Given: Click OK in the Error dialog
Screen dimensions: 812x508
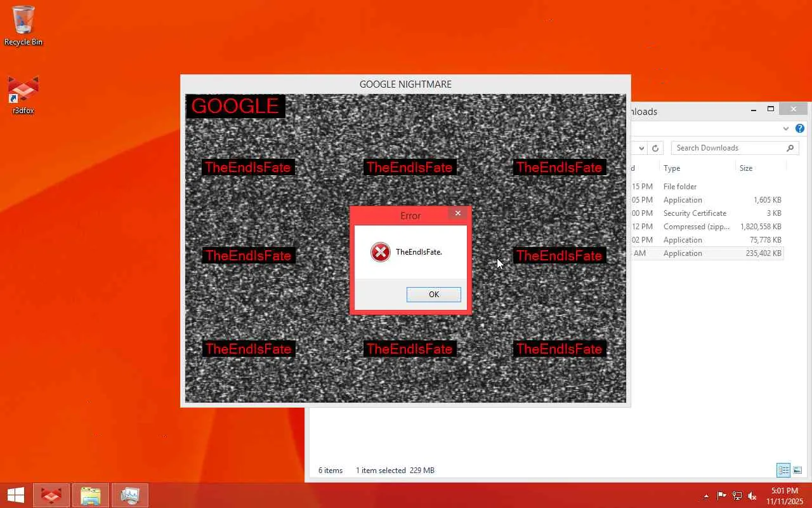Looking at the screenshot, I should [x=434, y=295].
